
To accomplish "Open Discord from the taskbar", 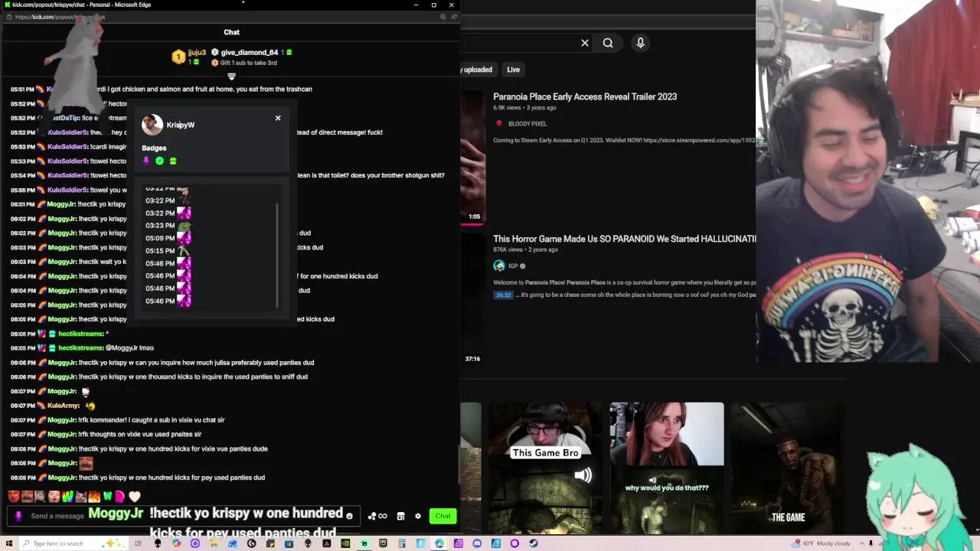I will point(477,543).
